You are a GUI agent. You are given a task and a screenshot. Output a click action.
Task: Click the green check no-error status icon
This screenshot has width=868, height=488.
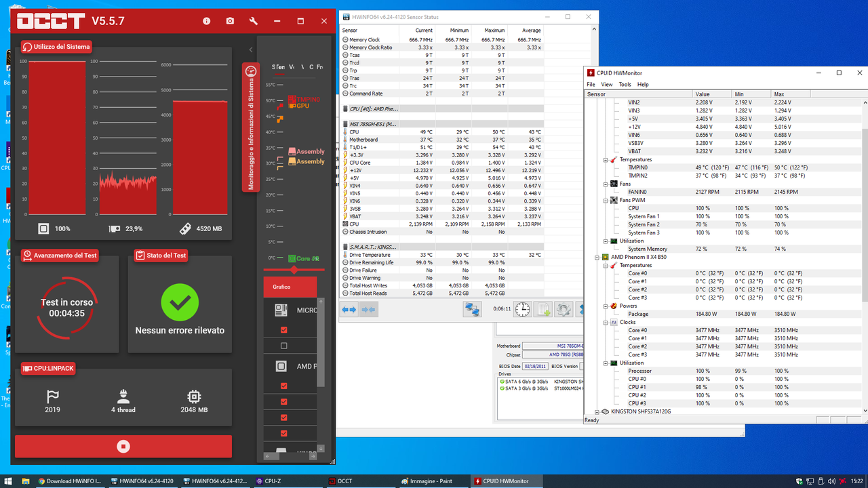tap(180, 303)
